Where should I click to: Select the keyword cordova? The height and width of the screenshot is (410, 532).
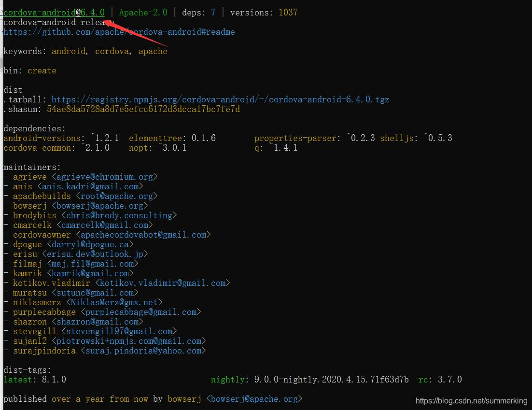pos(112,51)
